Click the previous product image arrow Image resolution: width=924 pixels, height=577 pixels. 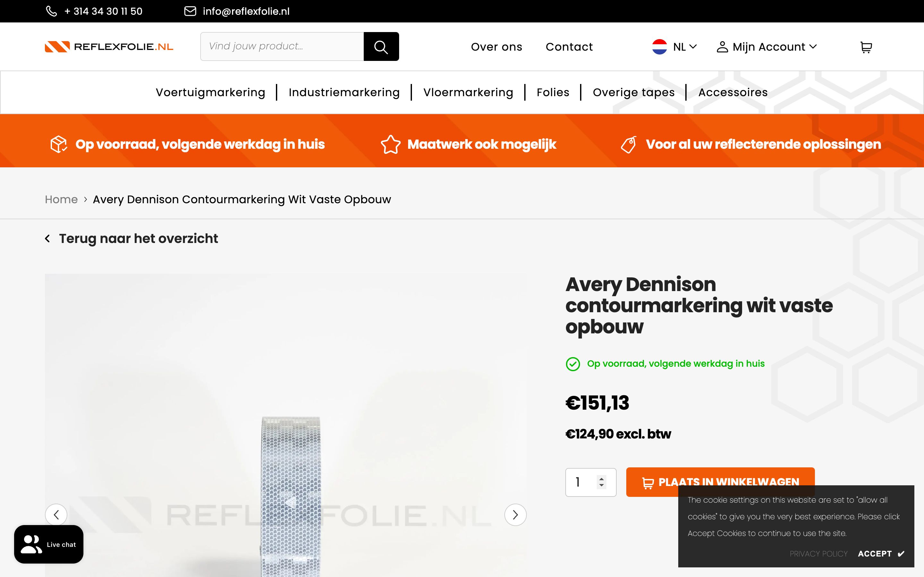pyautogui.click(x=56, y=514)
